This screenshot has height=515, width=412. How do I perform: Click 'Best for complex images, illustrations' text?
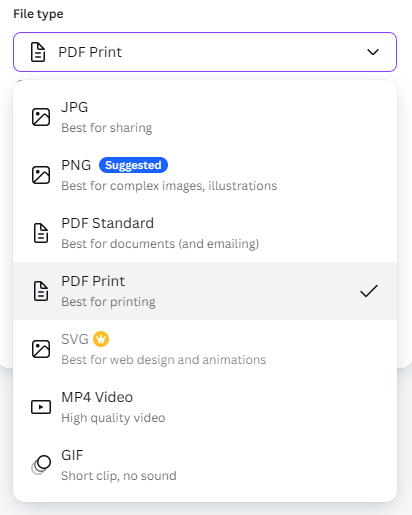click(169, 186)
